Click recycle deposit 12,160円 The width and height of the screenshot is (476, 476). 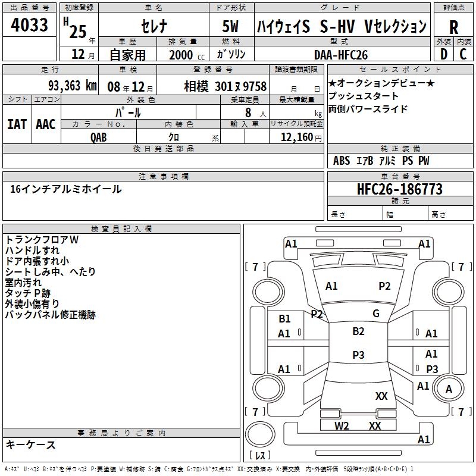coord(301,137)
